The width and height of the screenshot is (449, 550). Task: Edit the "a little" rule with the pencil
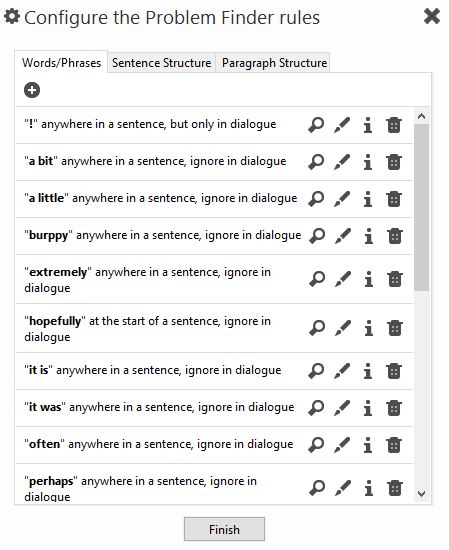[x=342, y=199]
